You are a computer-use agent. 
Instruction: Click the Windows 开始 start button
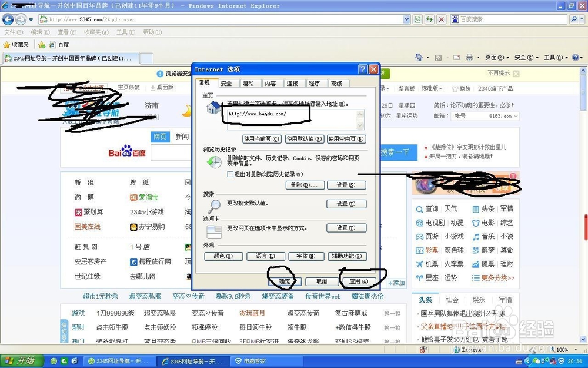click(22, 361)
